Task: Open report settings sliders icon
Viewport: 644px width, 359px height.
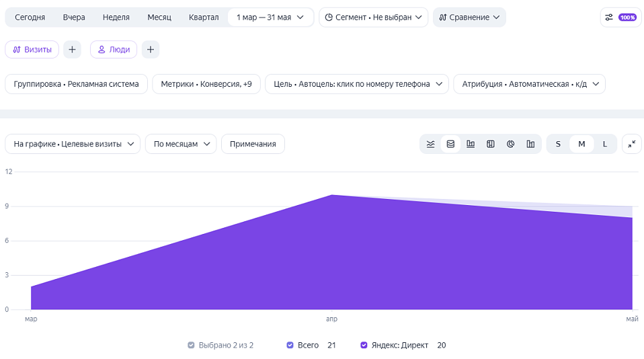Action: [609, 17]
